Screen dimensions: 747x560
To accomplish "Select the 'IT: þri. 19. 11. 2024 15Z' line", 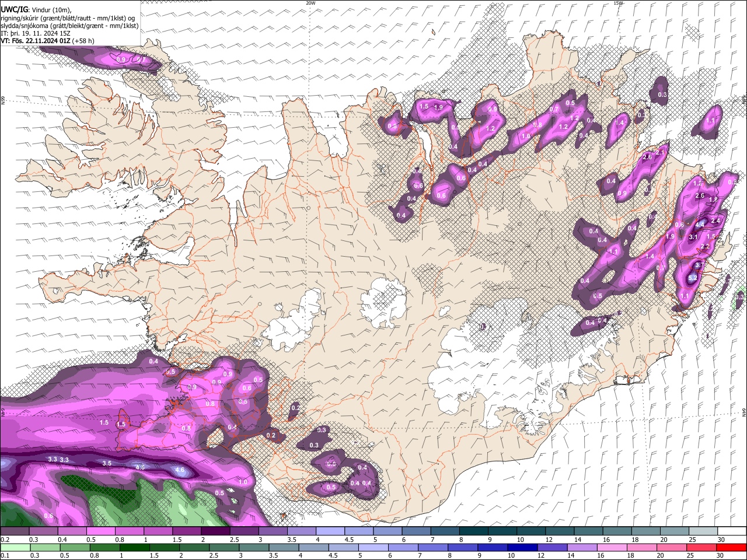I will click(36, 33).
